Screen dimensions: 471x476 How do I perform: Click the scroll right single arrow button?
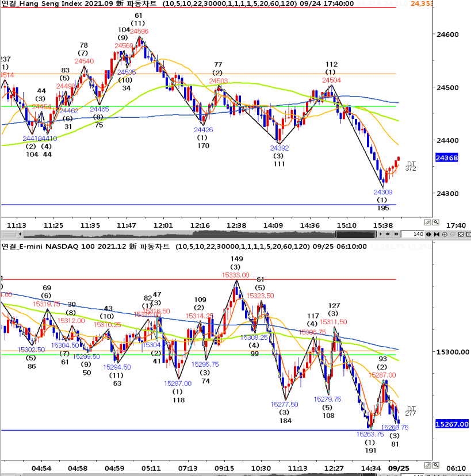(381, 234)
